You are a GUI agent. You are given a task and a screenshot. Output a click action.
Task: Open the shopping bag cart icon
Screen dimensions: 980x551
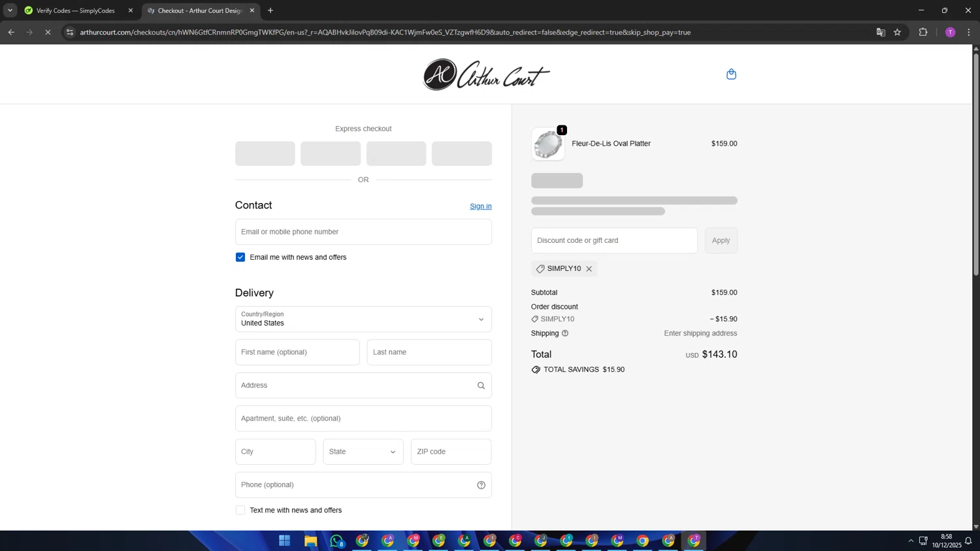click(731, 74)
